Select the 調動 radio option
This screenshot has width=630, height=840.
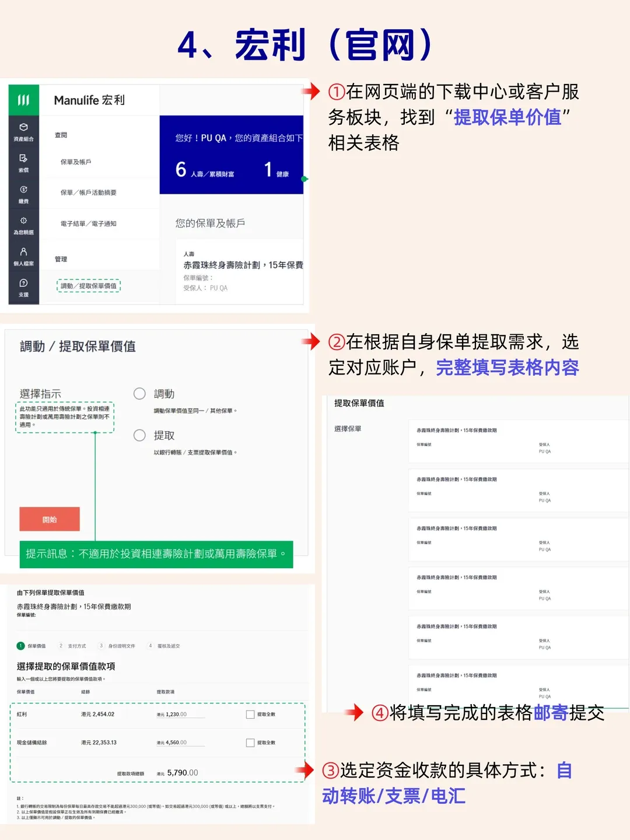click(x=139, y=394)
